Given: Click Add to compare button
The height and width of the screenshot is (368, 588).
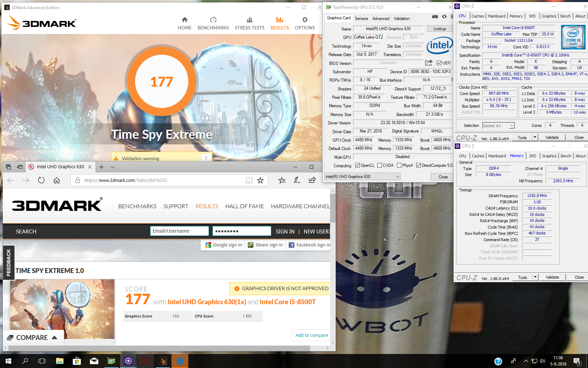Looking at the screenshot, I should pyautogui.click(x=311, y=335).
